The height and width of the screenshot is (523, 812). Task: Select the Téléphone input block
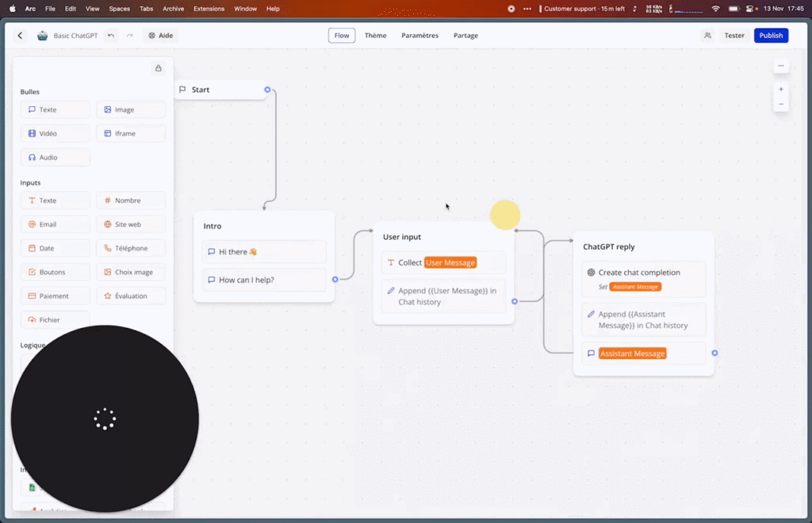(131, 247)
